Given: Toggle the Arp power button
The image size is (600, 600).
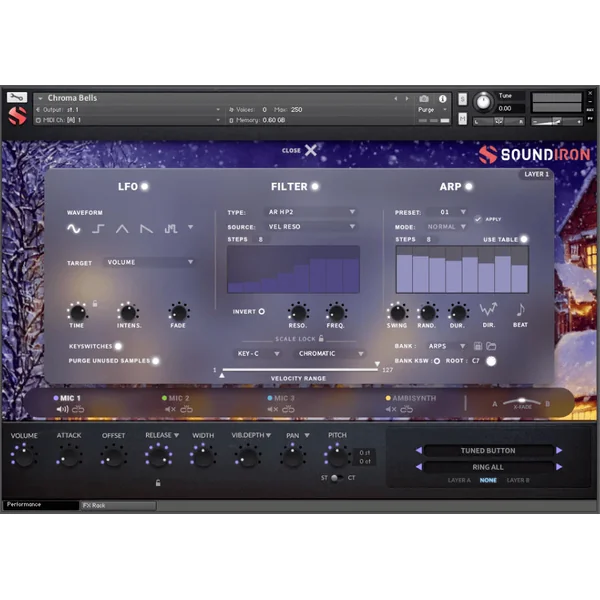Looking at the screenshot, I should click(469, 186).
